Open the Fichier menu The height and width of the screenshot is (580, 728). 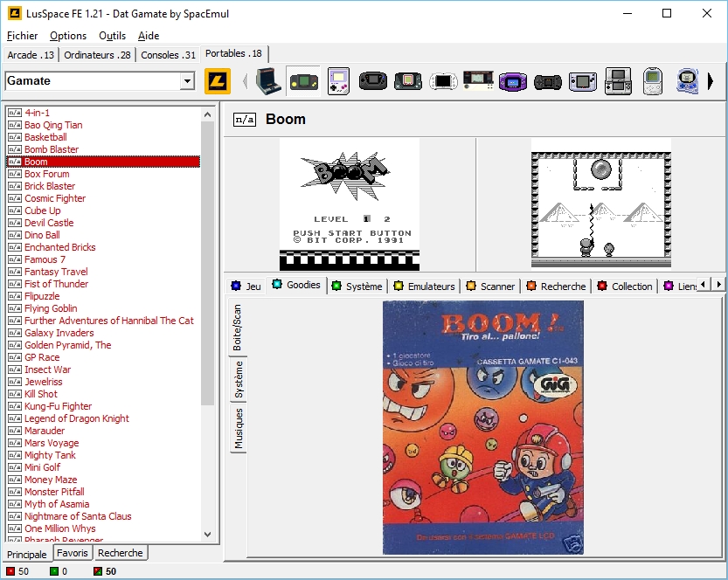click(23, 36)
